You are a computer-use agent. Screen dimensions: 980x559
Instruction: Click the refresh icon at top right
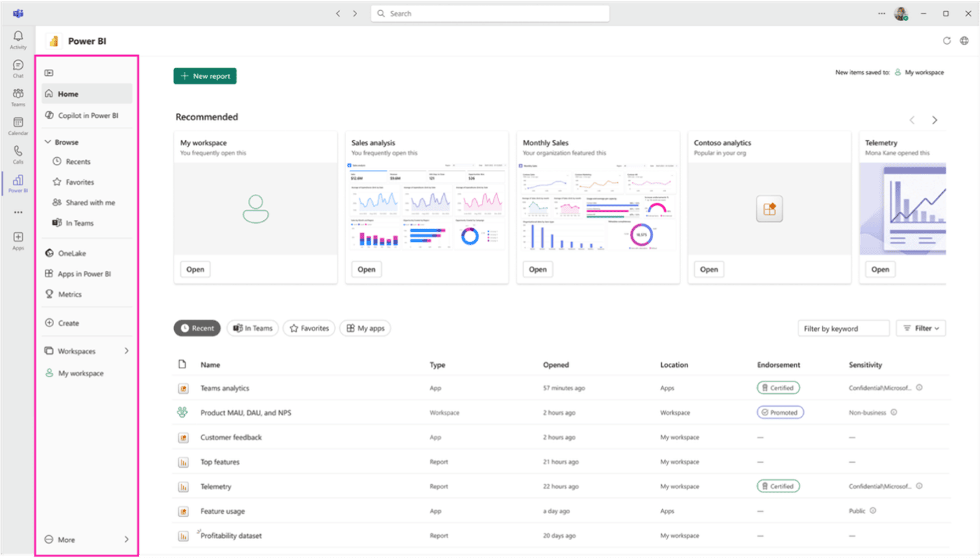click(946, 41)
